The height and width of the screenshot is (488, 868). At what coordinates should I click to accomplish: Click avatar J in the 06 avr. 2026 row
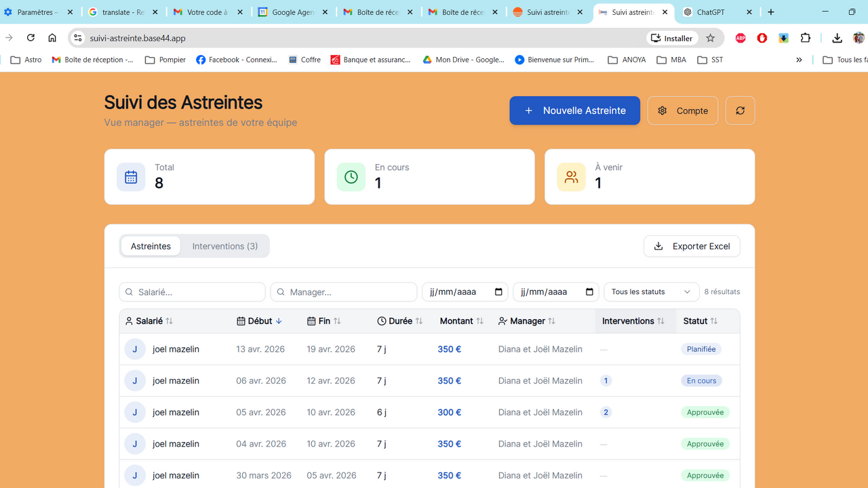point(135,381)
